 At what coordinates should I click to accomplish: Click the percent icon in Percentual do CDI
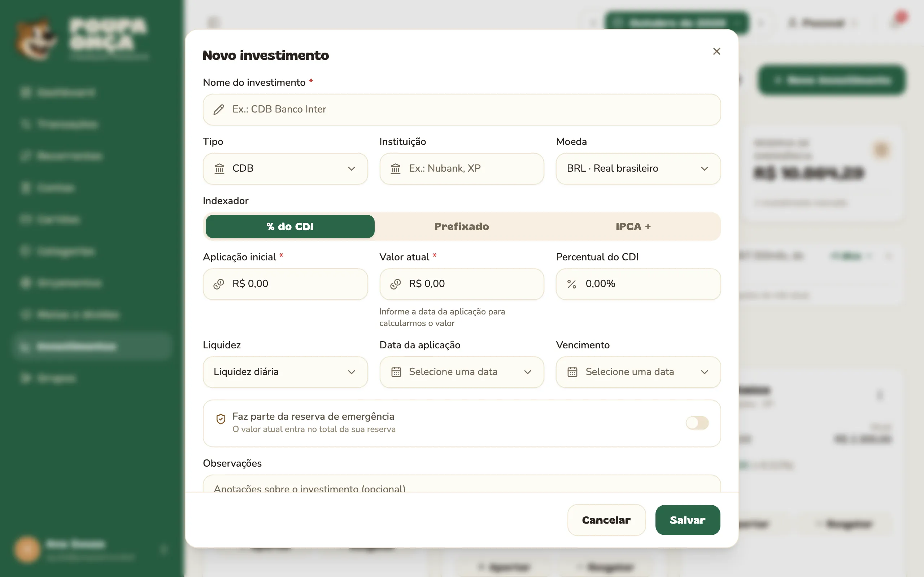click(x=572, y=284)
